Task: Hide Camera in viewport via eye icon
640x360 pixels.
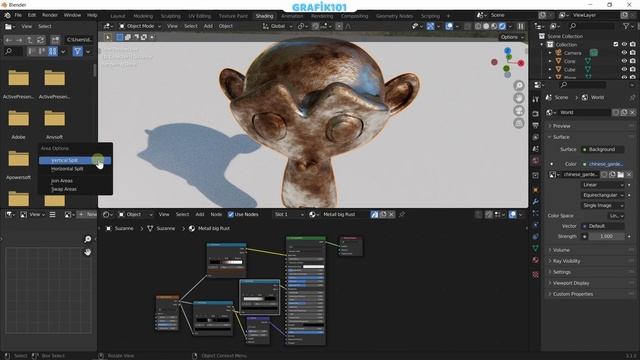Action: [x=624, y=53]
